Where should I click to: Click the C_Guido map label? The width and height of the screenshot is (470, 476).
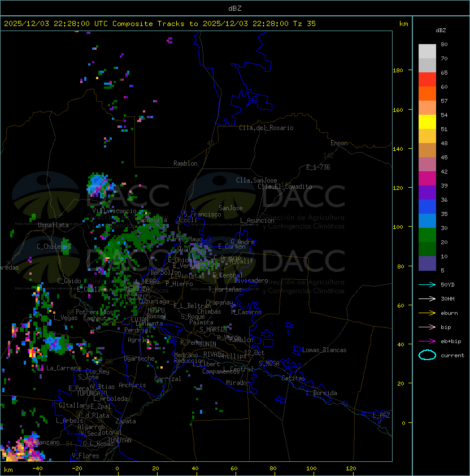(69, 281)
